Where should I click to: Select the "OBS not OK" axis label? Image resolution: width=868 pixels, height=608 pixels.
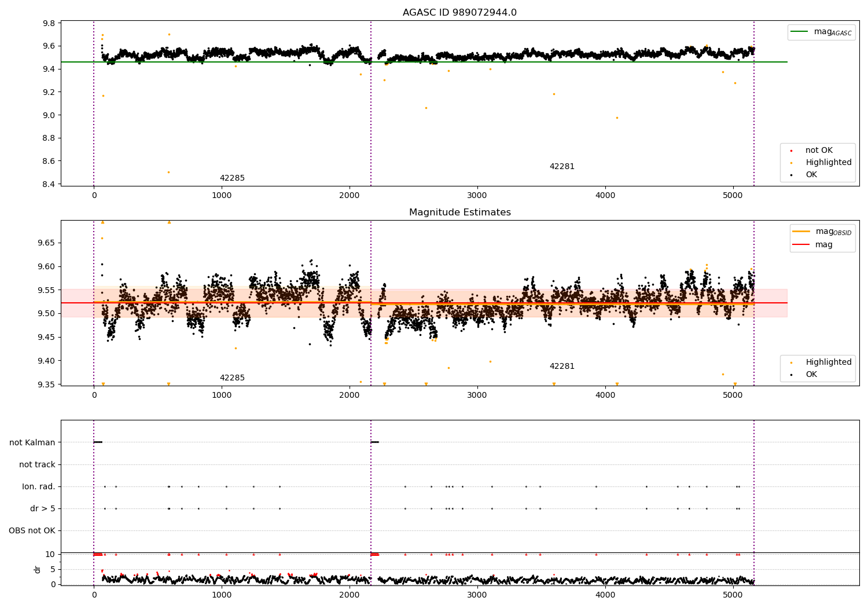(32, 530)
